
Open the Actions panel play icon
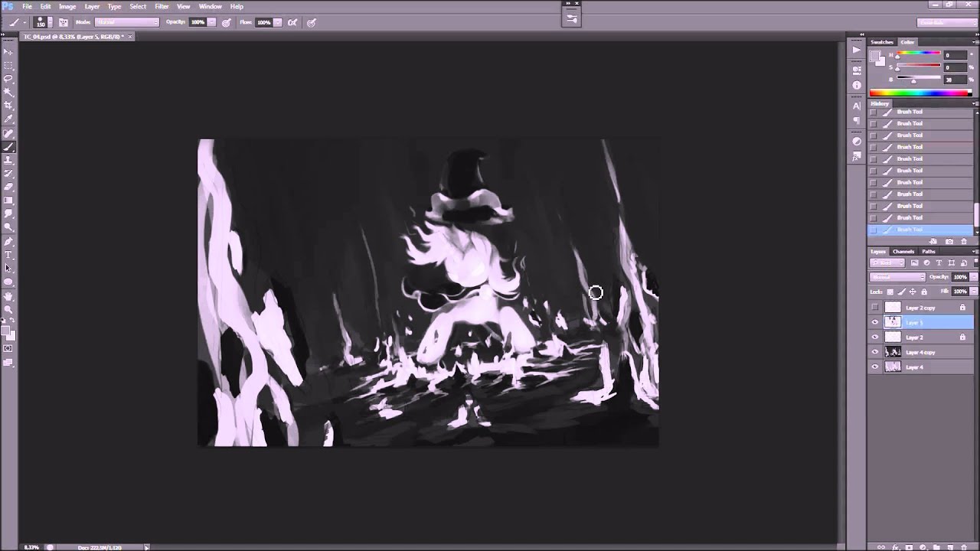[857, 50]
